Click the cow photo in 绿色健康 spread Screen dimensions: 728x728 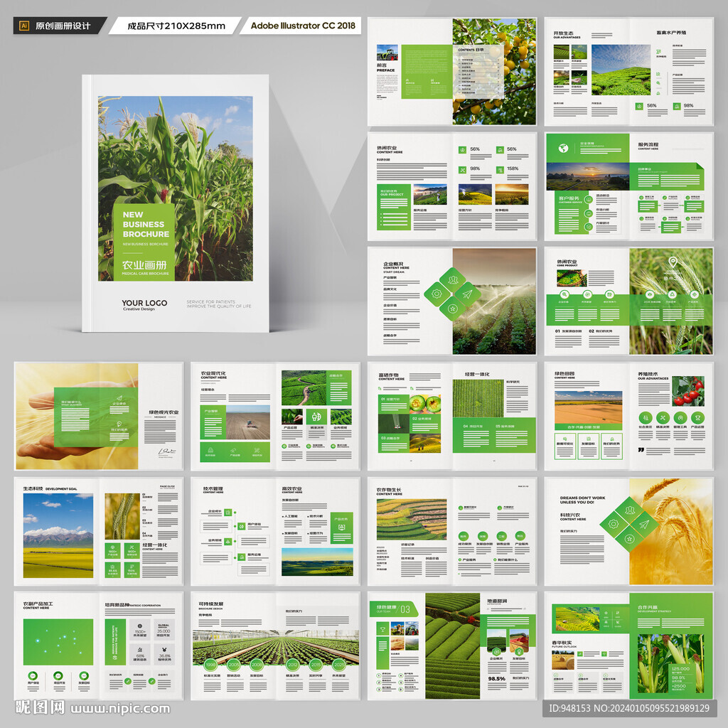397,628
